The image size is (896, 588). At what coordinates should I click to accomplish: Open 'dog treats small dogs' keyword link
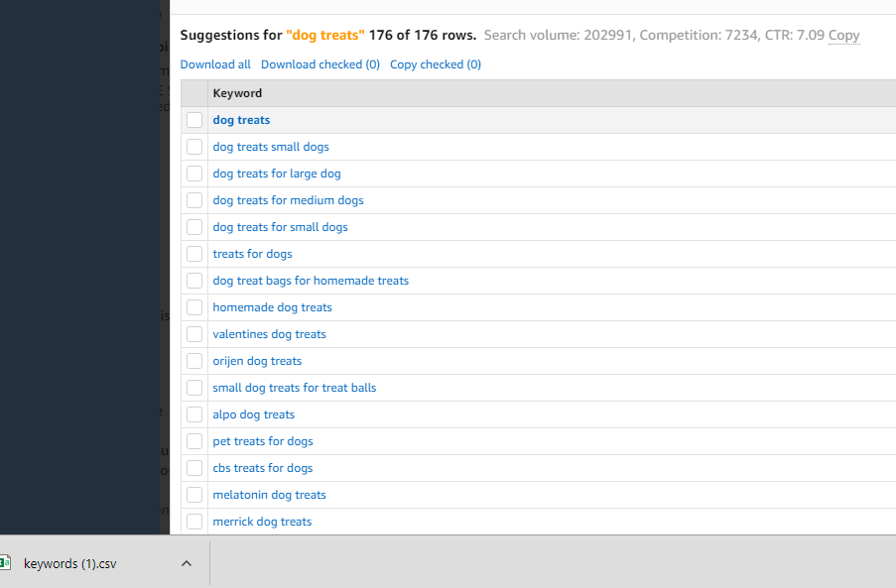[x=271, y=147]
